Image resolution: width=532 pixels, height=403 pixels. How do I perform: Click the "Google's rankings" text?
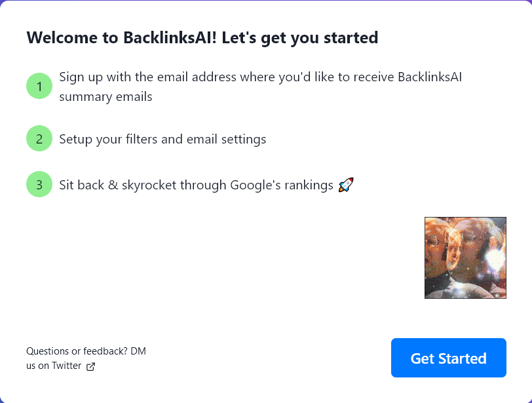click(x=282, y=185)
